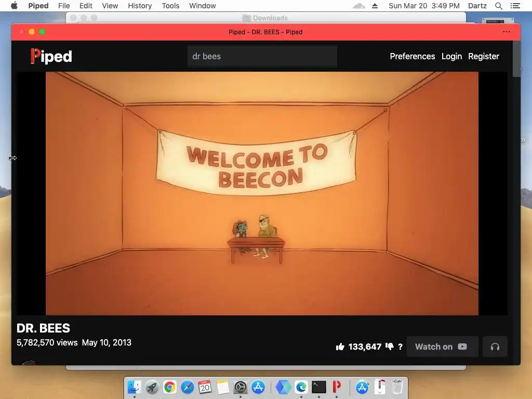This screenshot has height=399, width=532.
Task: Open Spotlight search magnifier in menu bar
Action: click(498, 6)
